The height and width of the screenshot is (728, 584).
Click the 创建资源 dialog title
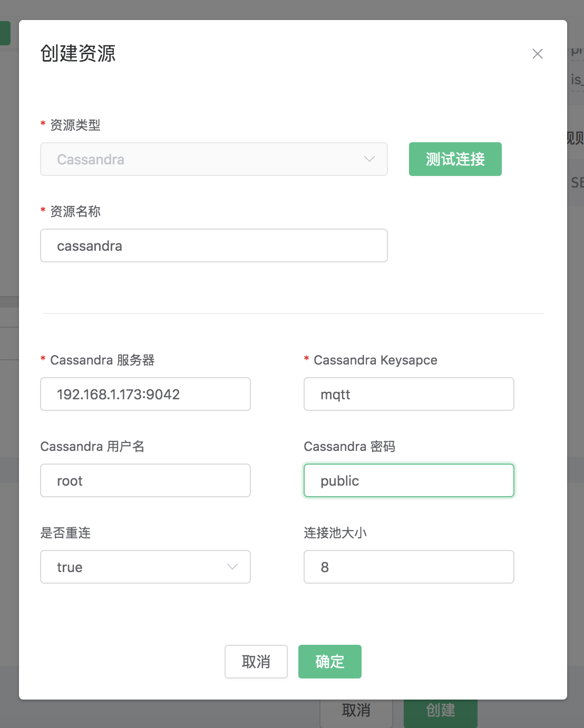click(x=78, y=54)
